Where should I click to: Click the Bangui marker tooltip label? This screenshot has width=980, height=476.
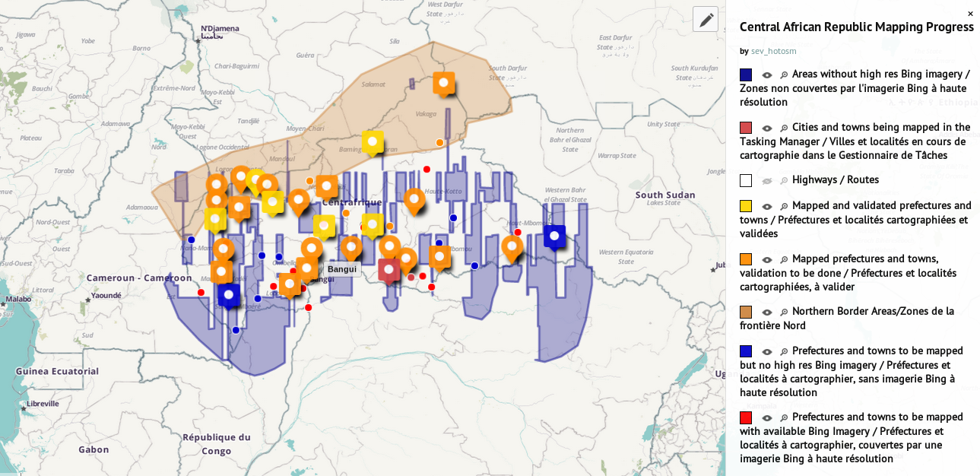coord(342,269)
